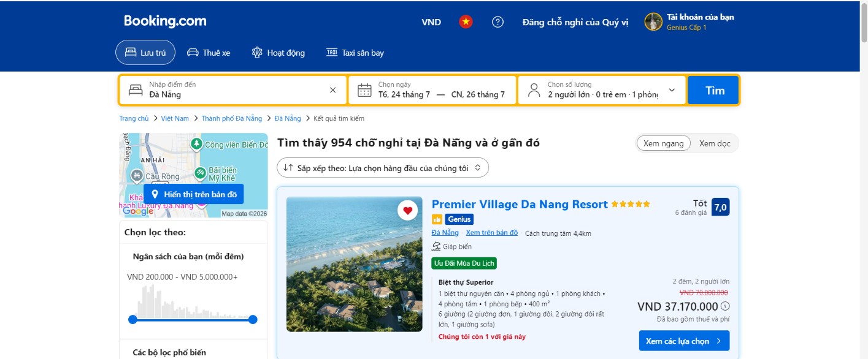Image resolution: width=868 pixels, height=359 pixels.
Task: Open the Booking.com home logo
Action: point(165,21)
